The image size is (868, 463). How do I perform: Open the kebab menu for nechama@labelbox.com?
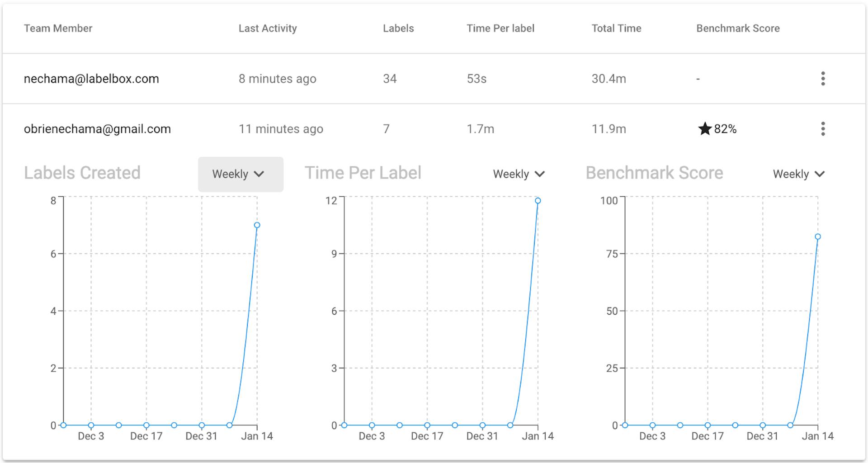pyautogui.click(x=823, y=78)
